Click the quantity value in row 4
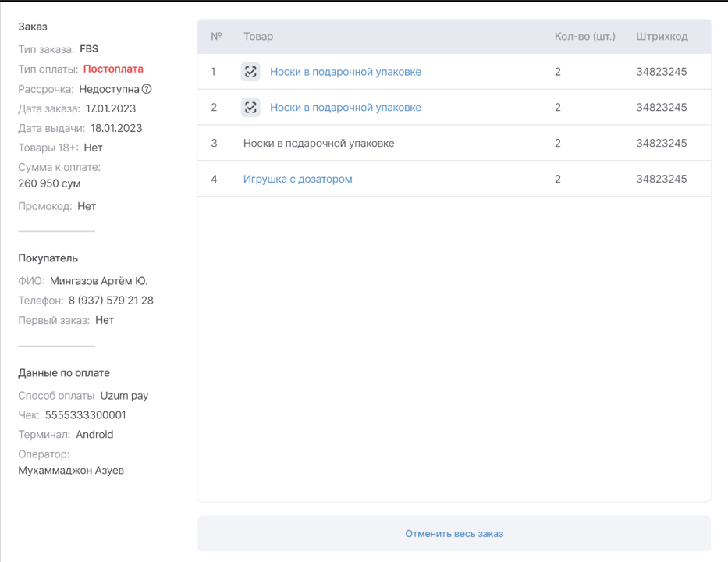Viewport: 728px width, 562px height. coord(557,180)
